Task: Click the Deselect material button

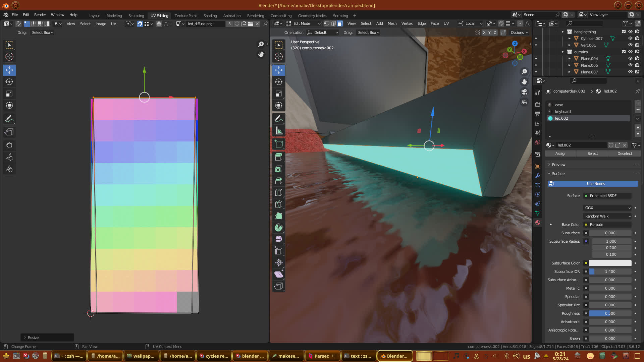Action: click(x=625, y=154)
